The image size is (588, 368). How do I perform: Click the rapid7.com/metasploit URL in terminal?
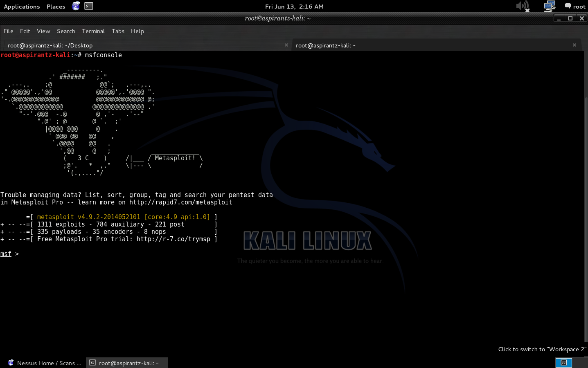click(181, 202)
